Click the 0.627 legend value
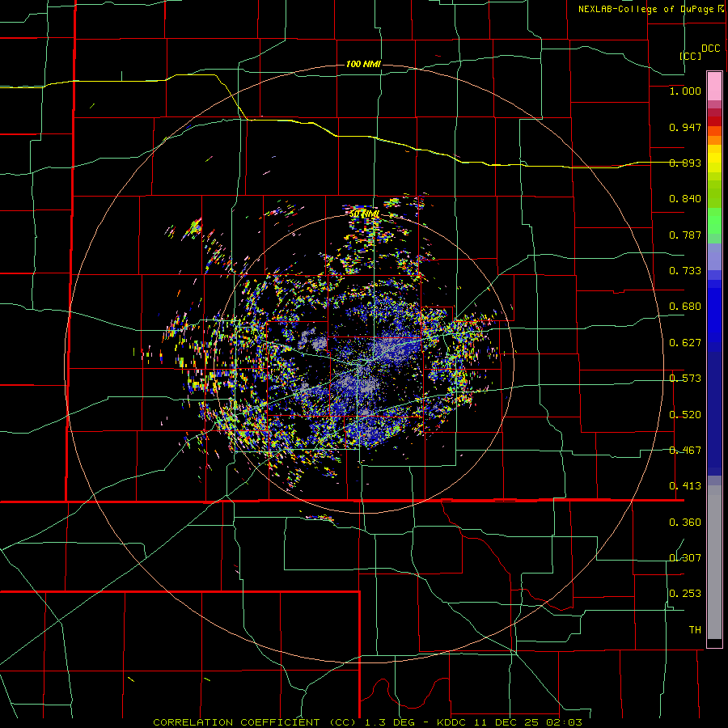Screen dimensions: 728x728 685,343
